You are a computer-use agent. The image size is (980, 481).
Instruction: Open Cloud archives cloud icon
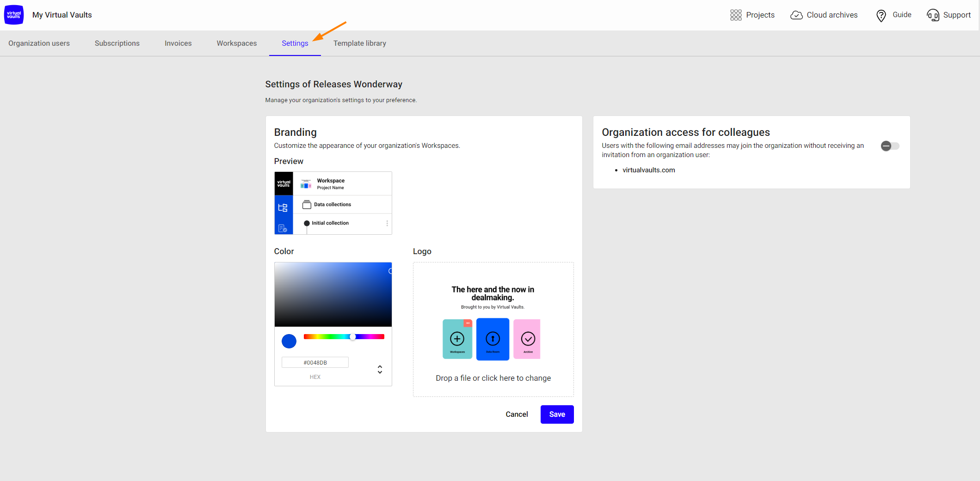click(796, 15)
